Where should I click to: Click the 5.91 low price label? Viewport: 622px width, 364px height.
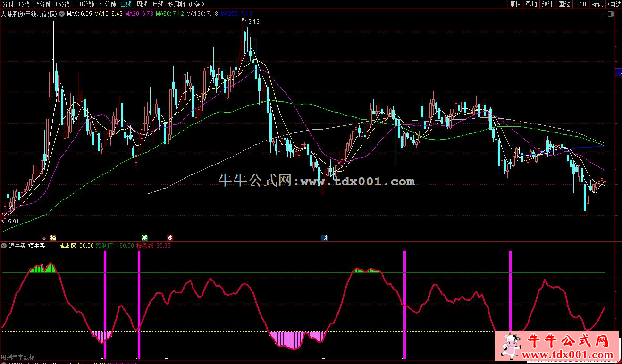[13, 222]
